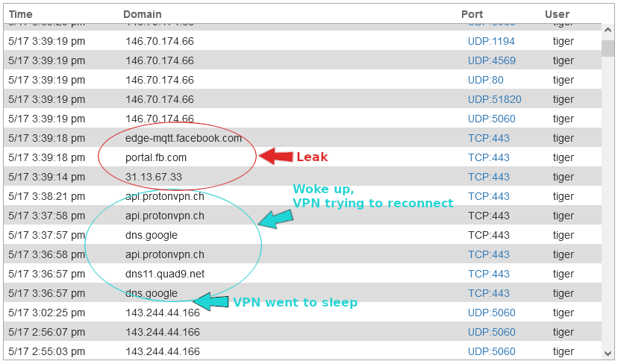The width and height of the screenshot is (618, 364).
Task: Click the TCP:443 link for portal.fb.com
Action: [x=489, y=157]
